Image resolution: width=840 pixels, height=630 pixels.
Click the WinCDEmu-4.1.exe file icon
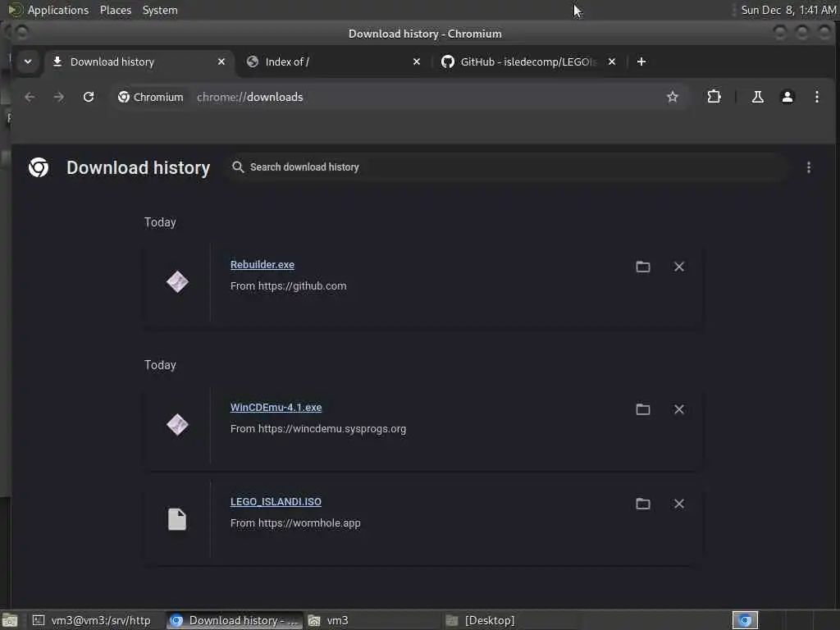(x=177, y=425)
